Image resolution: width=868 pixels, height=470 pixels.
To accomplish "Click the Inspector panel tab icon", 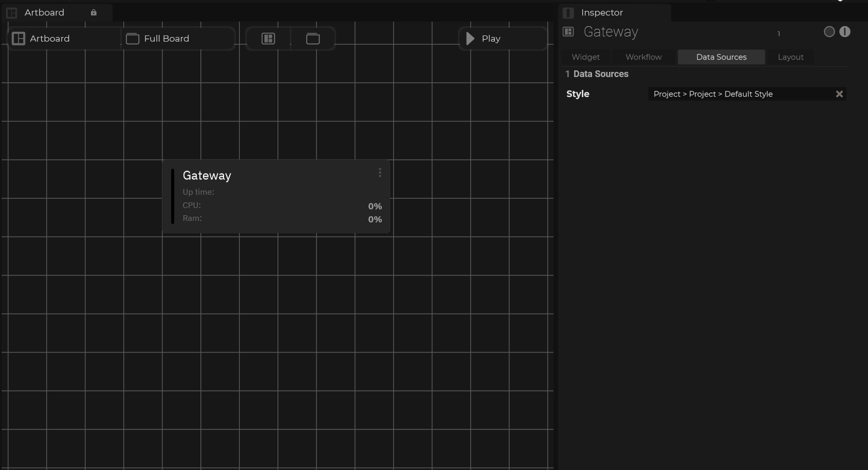I will click(568, 12).
